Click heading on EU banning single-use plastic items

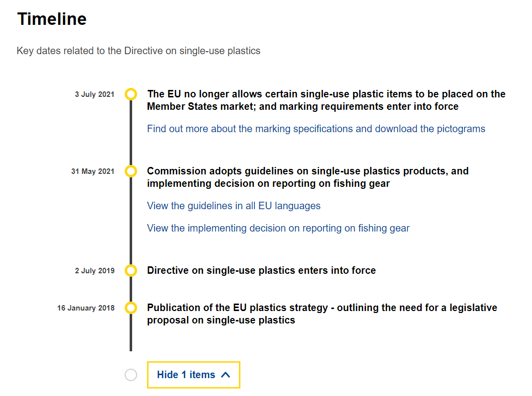point(326,100)
